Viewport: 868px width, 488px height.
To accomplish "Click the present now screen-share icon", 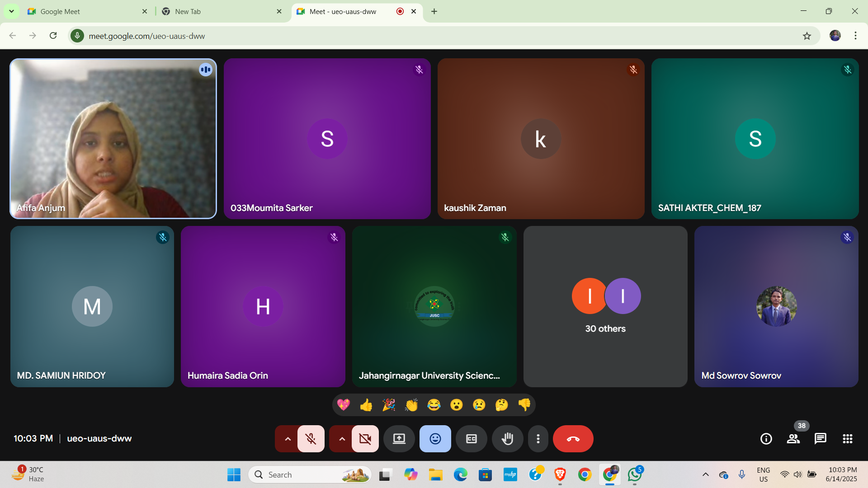I will 399,439.
